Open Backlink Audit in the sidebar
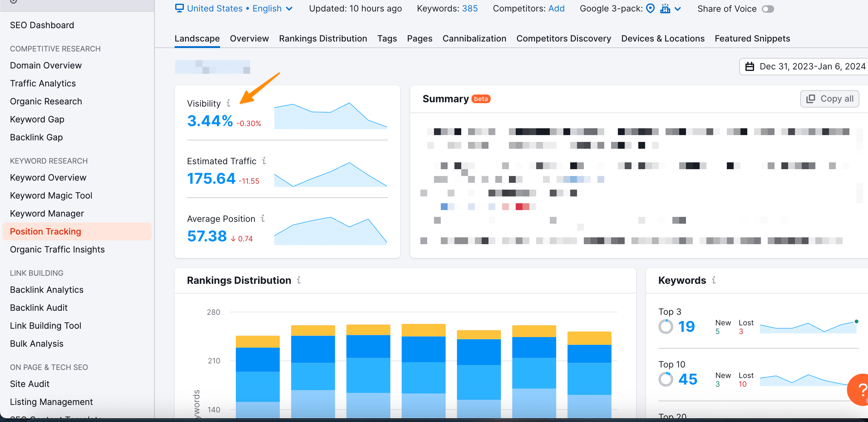This screenshot has width=868, height=422. [39, 307]
